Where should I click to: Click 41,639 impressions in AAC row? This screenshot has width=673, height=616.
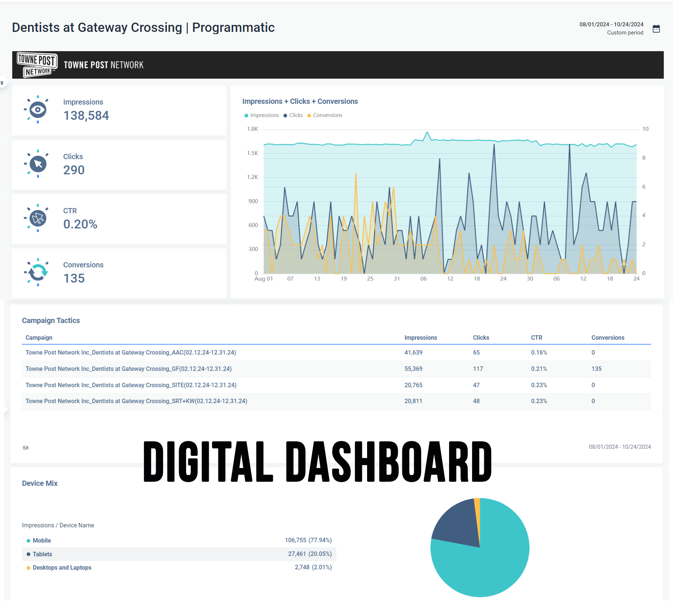click(413, 352)
